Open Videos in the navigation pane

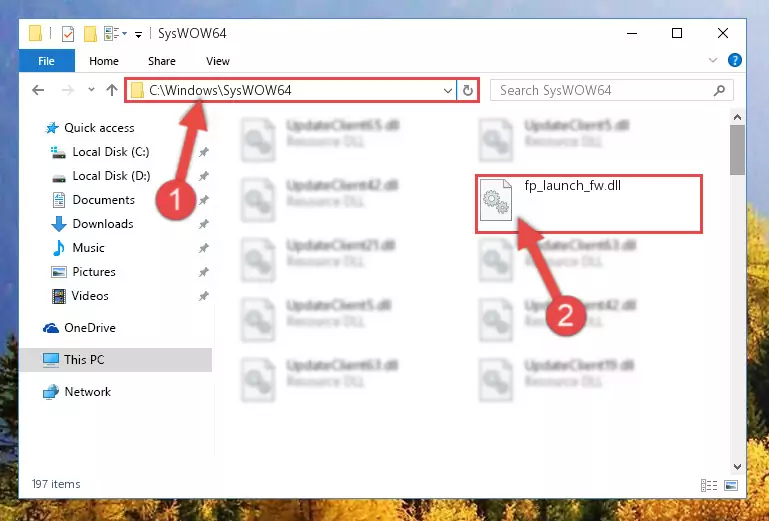coord(90,296)
